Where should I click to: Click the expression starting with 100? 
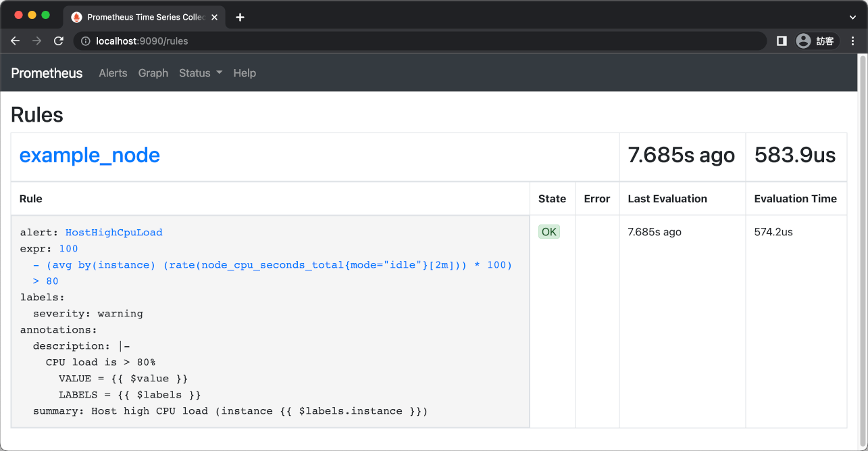69,249
